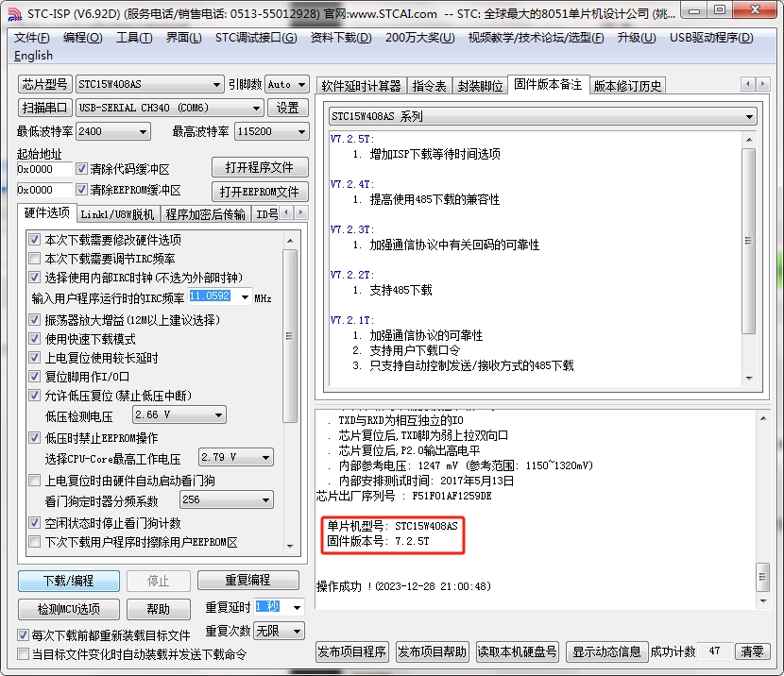This screenshot has height=676, width=784.
Task: Click the STC-ISP application icon in title bar
Action: pos(15,14)
